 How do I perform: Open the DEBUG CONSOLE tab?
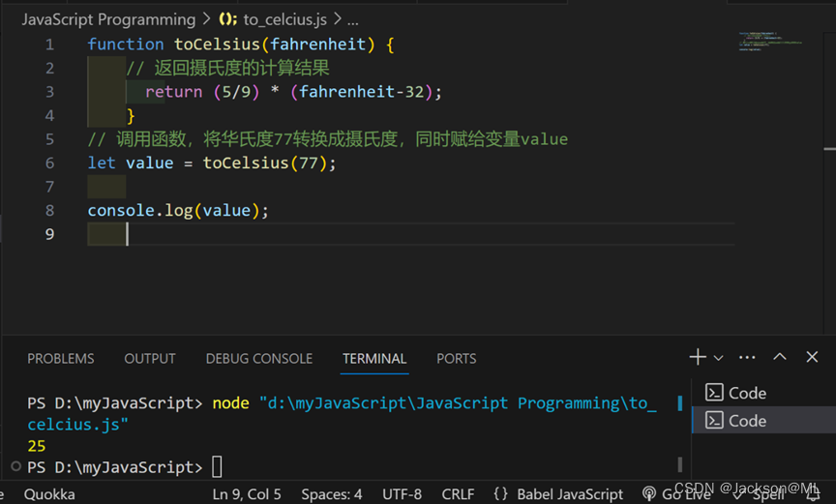click(258, 358)
